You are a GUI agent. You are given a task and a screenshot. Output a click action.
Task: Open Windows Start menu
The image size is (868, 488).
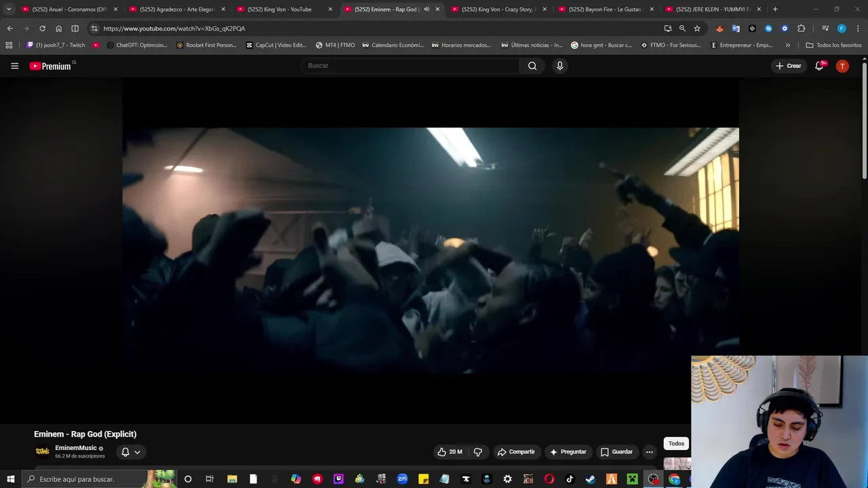10,479
